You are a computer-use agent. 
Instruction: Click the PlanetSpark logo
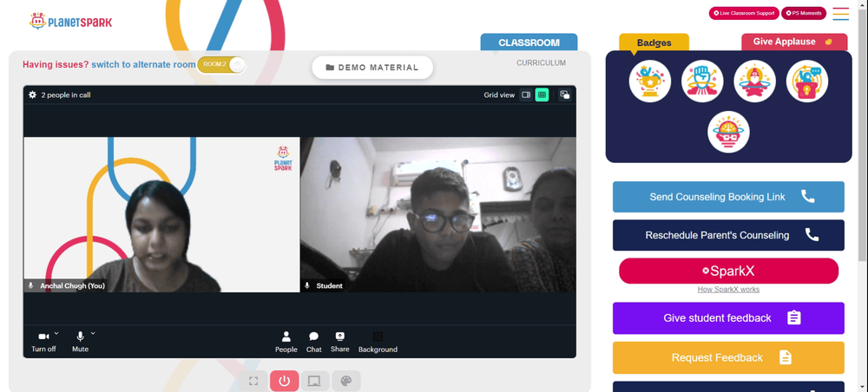[70, 22]
